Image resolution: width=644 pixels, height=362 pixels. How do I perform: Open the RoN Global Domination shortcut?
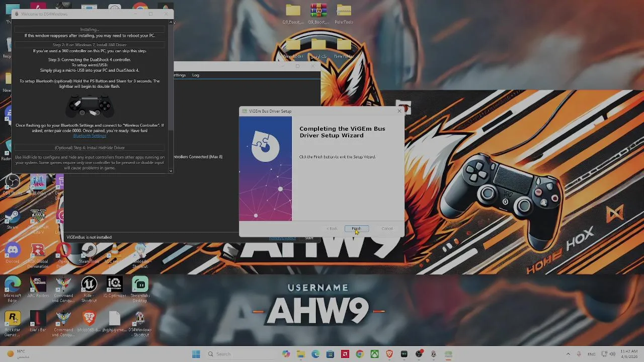(x=38, y=255)
